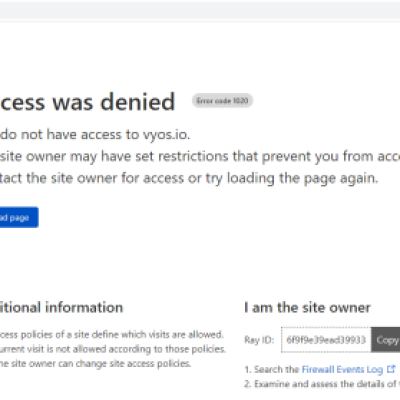
Task: Click line 'visit is not allowed according'
Action: (x=113, y=349)
